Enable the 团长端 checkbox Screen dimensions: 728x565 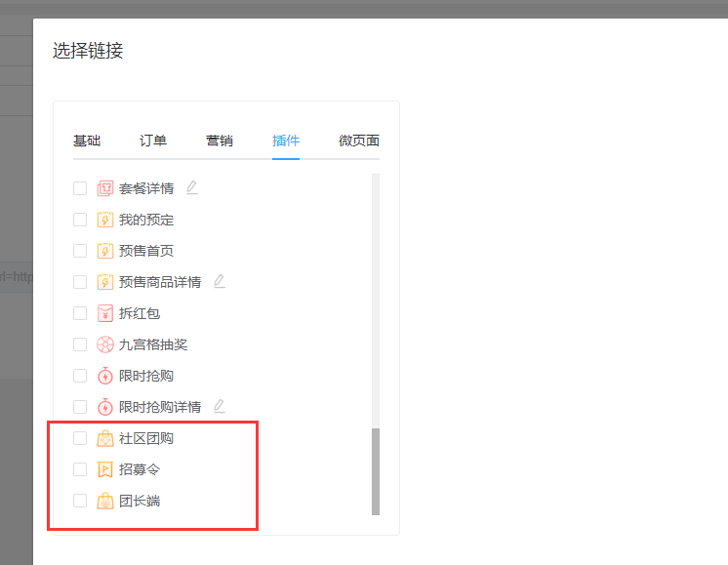click(80, 501)
